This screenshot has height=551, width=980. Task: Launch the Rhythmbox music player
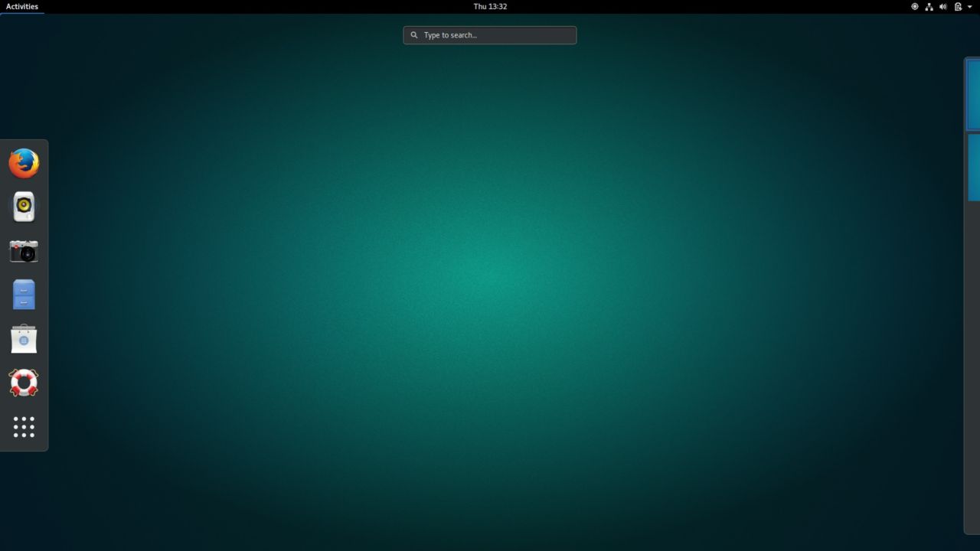[x=24, y=207]
